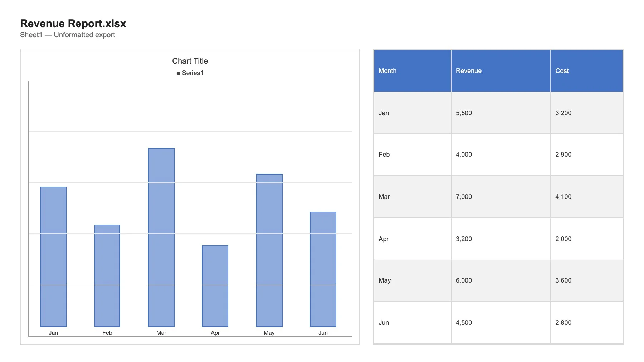Select the Jun bar in chart

pyautogui.click(x=323, y=269)
